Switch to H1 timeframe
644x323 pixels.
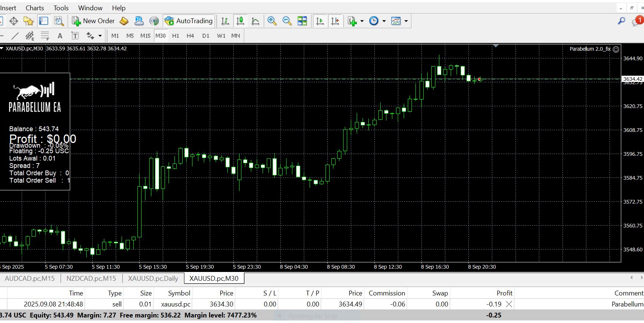point(176,36)
